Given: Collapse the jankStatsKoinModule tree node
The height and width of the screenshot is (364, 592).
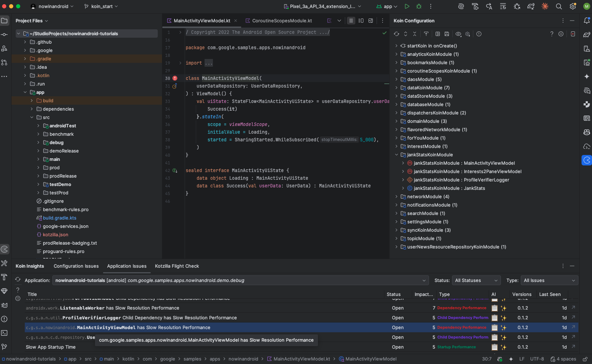Looking at the screenshot, I should 397,155.
